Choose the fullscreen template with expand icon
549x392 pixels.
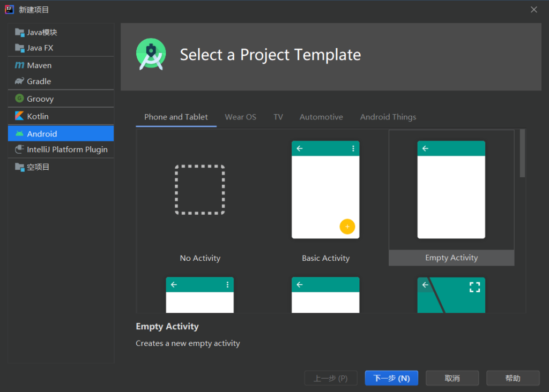coord(451,295)
